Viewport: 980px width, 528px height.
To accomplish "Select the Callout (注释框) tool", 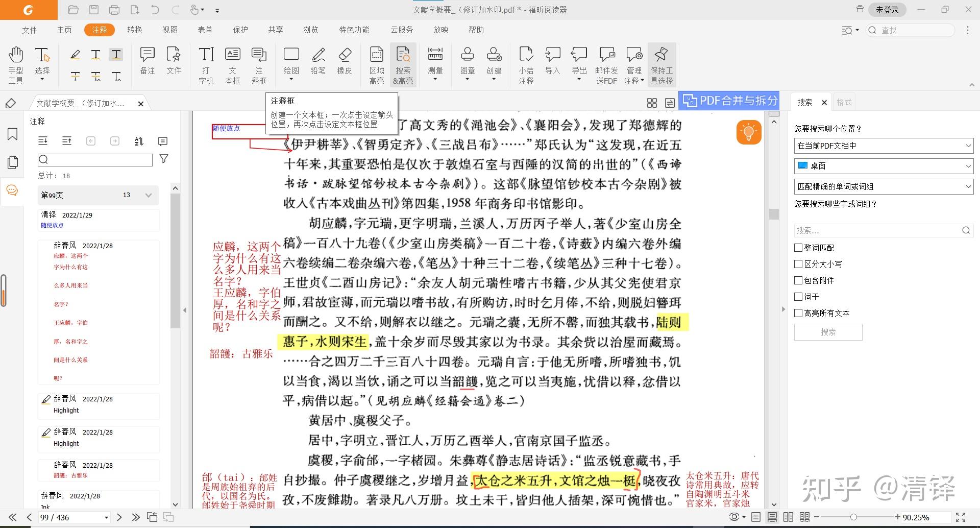I will coord(259,65).
